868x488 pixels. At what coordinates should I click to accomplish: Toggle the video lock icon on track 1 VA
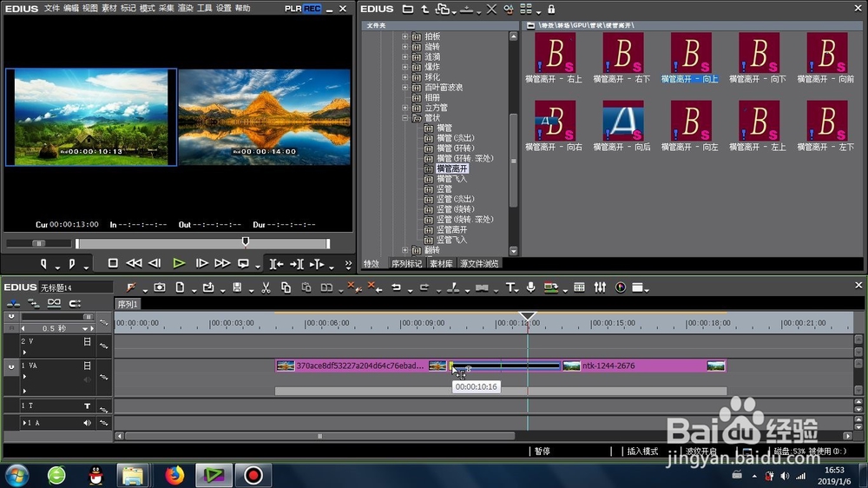tap(87, 366)
